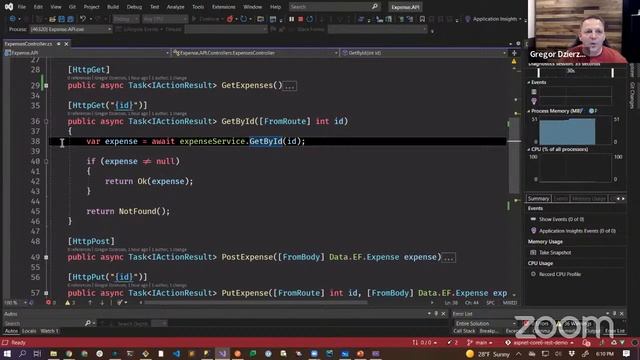Image resolution: width=640 pixels, height=360 pixels.
Task: Click Take Snapshot under Memory Usage
Action: click(x=555, y=253)
